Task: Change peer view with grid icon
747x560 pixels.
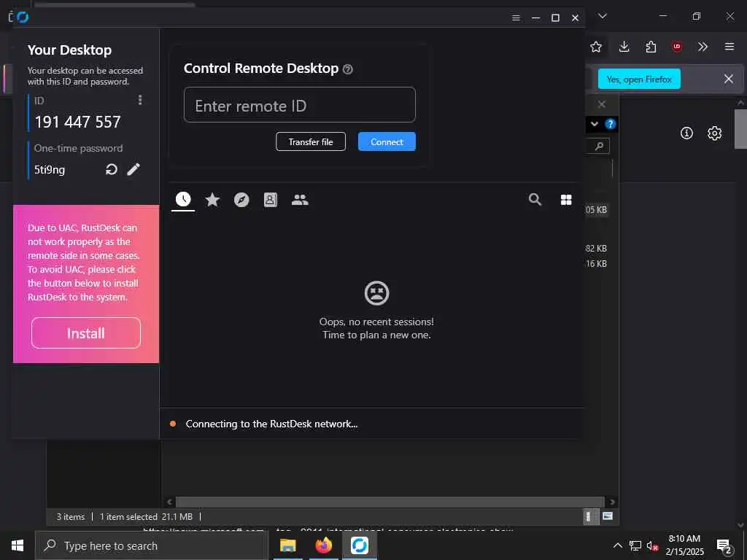Action: pos(566,200)
